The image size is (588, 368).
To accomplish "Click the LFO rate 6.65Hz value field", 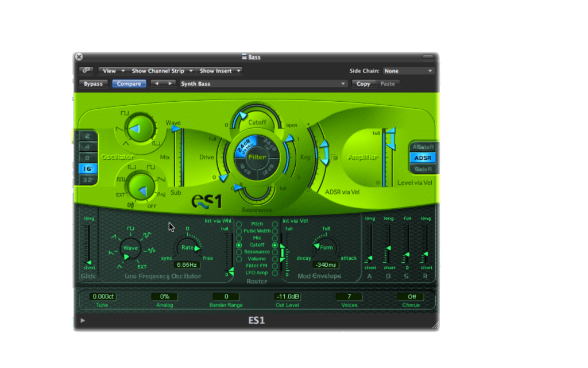I will coord(187,264).
